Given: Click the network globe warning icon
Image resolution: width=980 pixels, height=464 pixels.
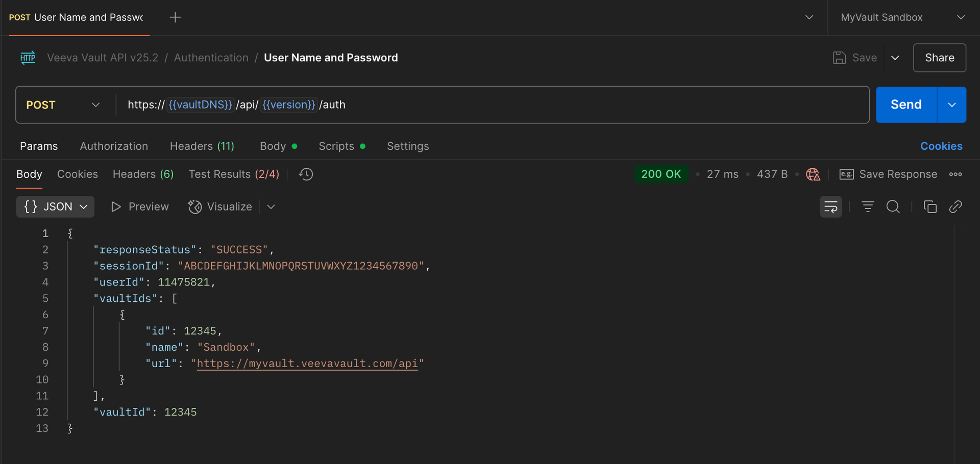Looking at the screenshot, I should click(x=813, y=174).
